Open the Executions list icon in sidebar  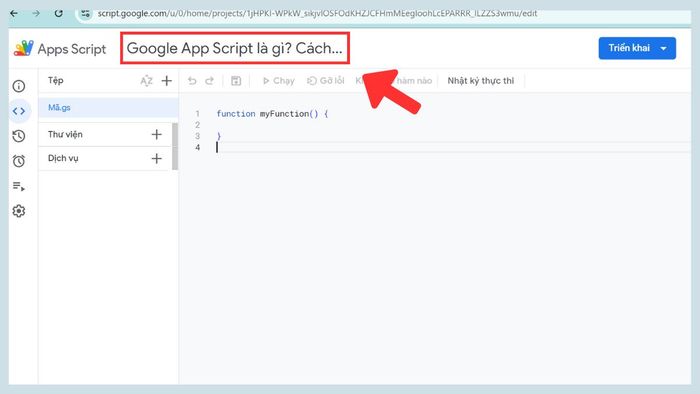tap(19, 186)
